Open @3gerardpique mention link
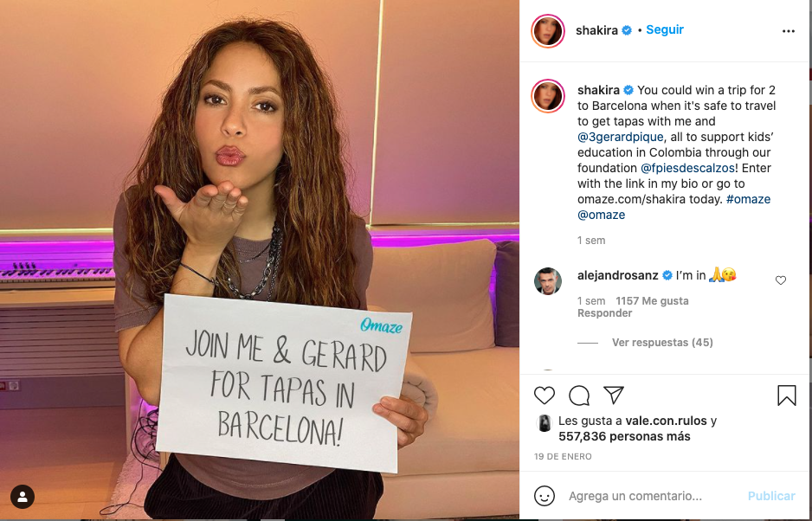The width and height of the screenshot is (812, 521). tap(621, 137)
